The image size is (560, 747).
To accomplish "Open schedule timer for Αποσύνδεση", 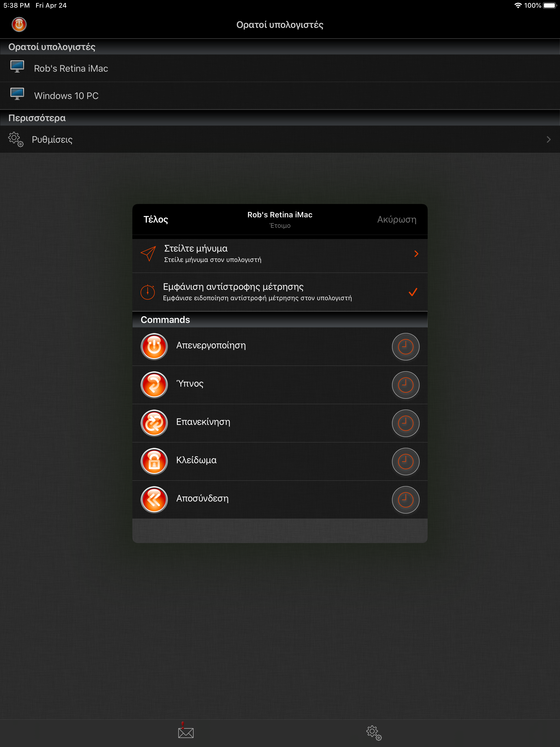I will pos(405,500).
